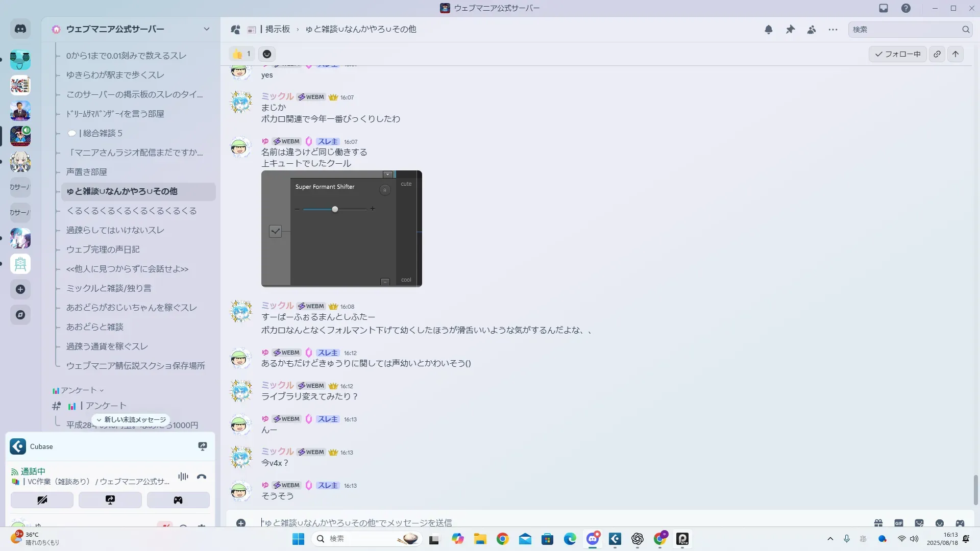Click 掲示板 in the breadcrumb
The image size is (980, 551).
(277, 29)
